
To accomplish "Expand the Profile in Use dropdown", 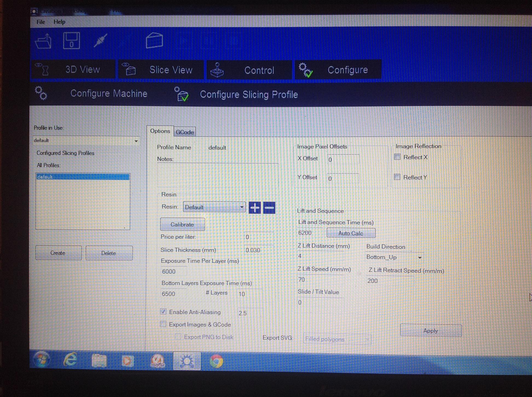I will tap(136, 141).
